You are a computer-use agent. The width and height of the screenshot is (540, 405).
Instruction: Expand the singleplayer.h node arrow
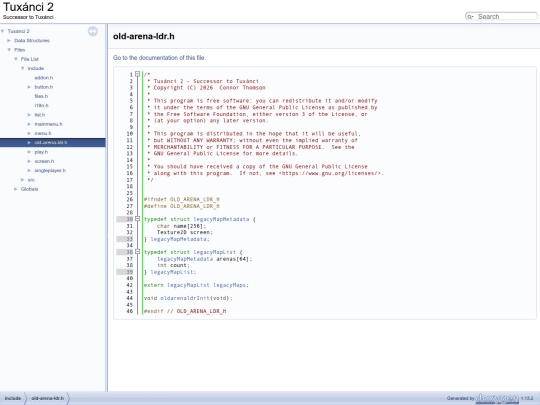tap(29, 170)
